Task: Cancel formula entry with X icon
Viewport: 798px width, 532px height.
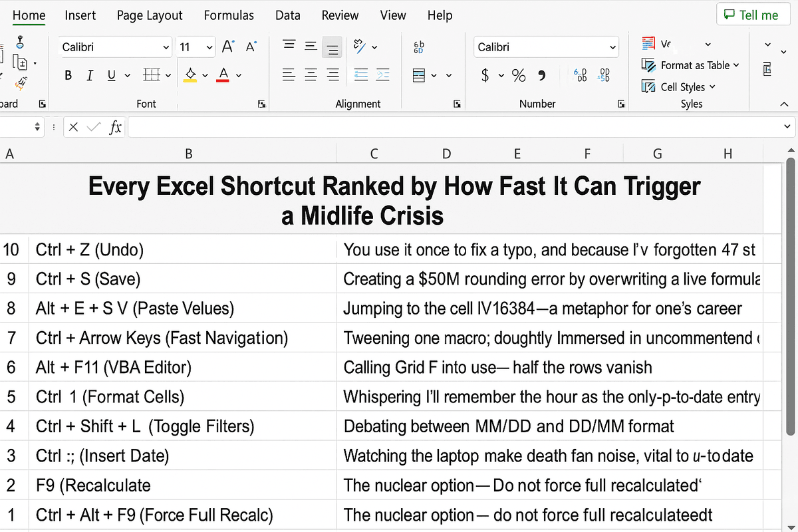Action: coord(74,127)
